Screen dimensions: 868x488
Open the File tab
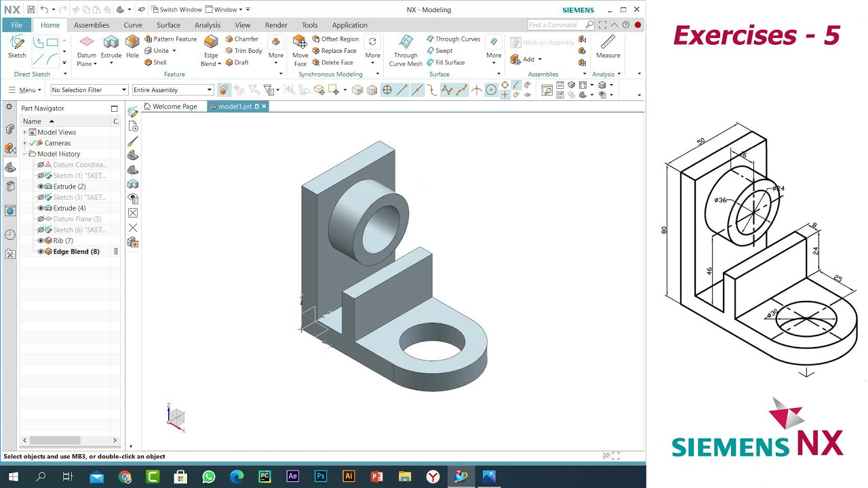16,25
